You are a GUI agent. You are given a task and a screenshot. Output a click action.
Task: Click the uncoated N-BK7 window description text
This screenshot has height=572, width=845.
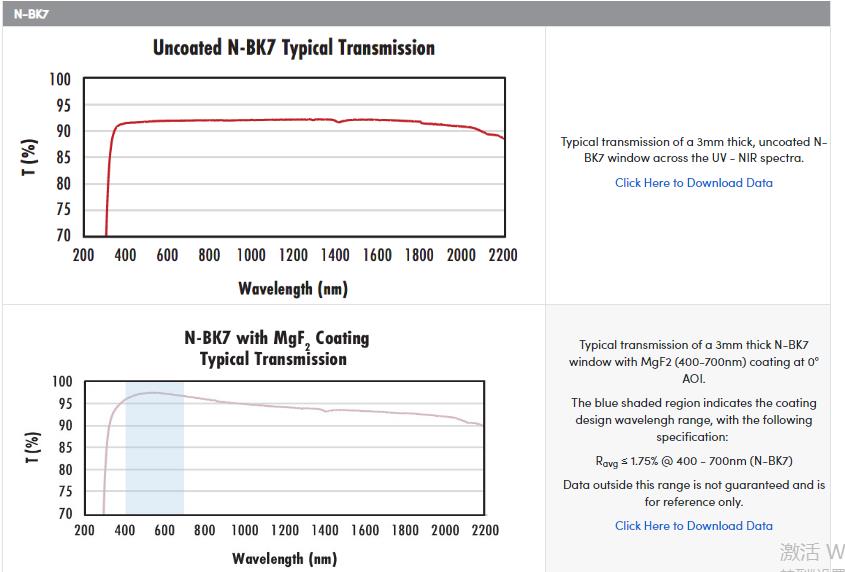coord(693,150)
